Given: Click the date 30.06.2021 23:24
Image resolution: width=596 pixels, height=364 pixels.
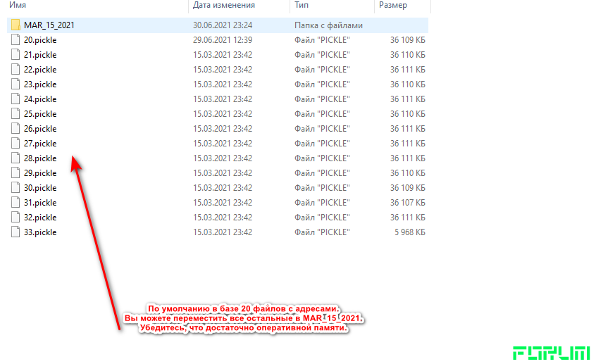Looking at the screenshot, I should 223,25.
